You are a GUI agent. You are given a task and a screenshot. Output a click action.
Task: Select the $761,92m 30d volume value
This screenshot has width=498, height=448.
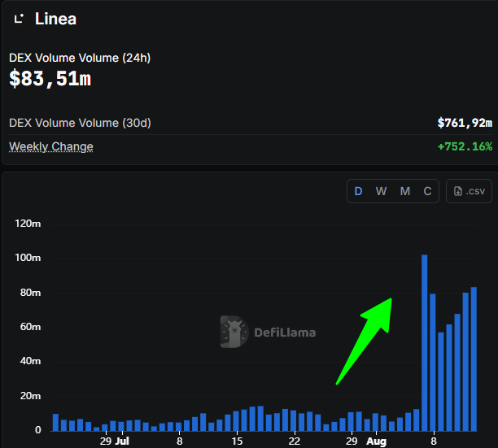coord(465,123)
